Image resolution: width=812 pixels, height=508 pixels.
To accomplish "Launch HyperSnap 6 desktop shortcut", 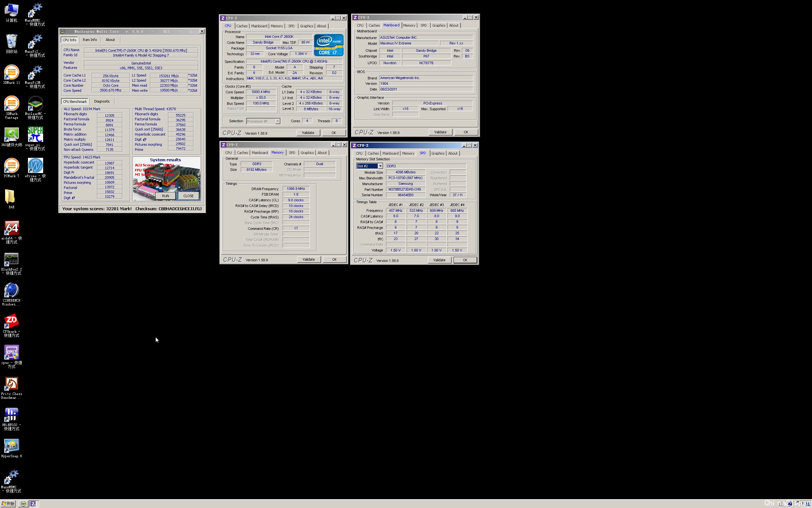I will pyautogui.click(x=11, y=448).
